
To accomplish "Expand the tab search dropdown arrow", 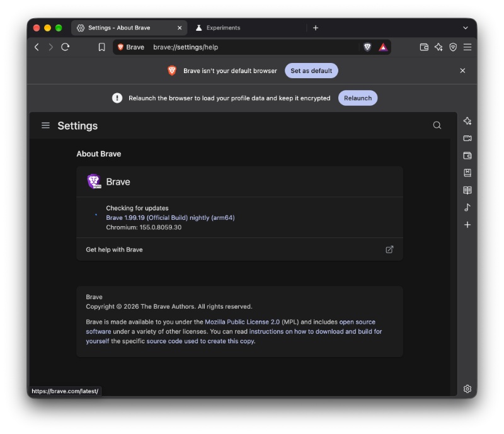I will 465,28.
